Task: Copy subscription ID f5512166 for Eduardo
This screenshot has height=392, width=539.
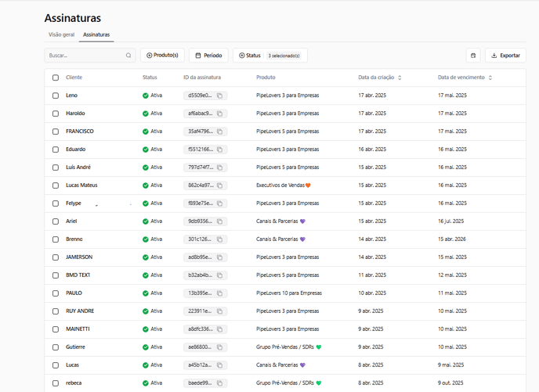Action: coord(219,149)
